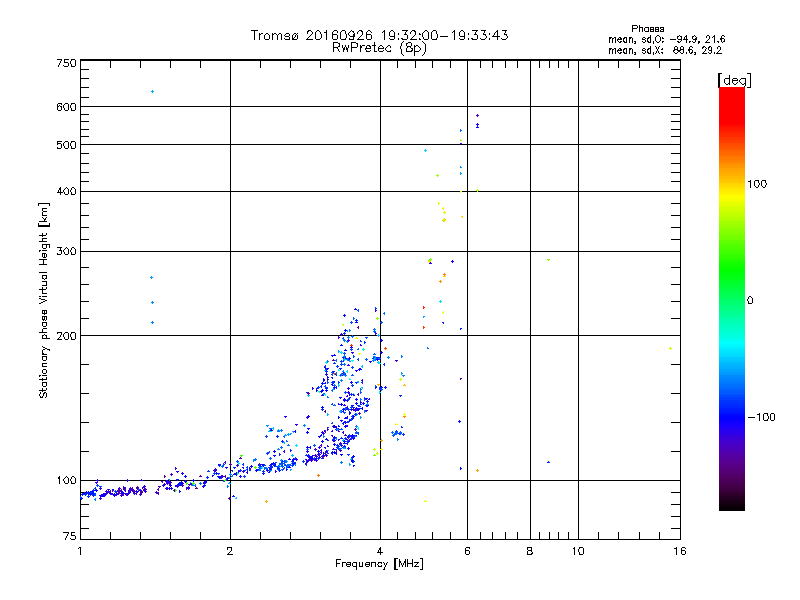This screenshot has width=800, height=600.
Task: Click the x-axis tick label '1'
Action: [x=81, y=551]
